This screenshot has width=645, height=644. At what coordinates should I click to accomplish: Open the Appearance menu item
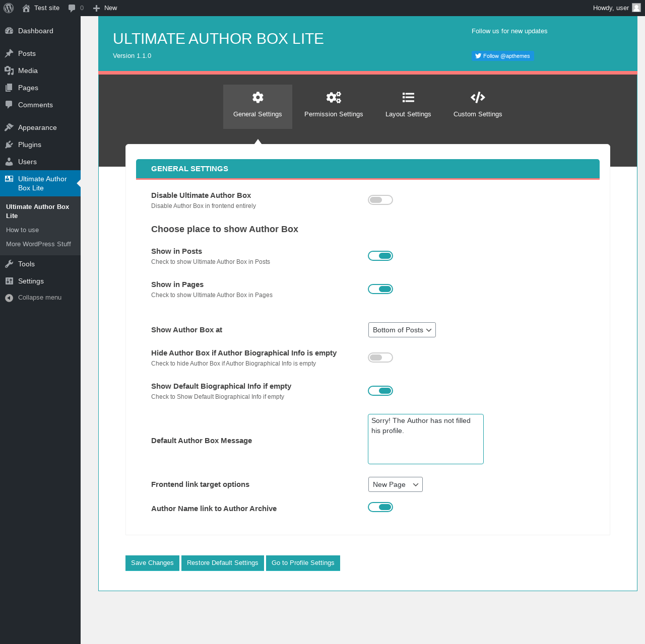[40, 127]
